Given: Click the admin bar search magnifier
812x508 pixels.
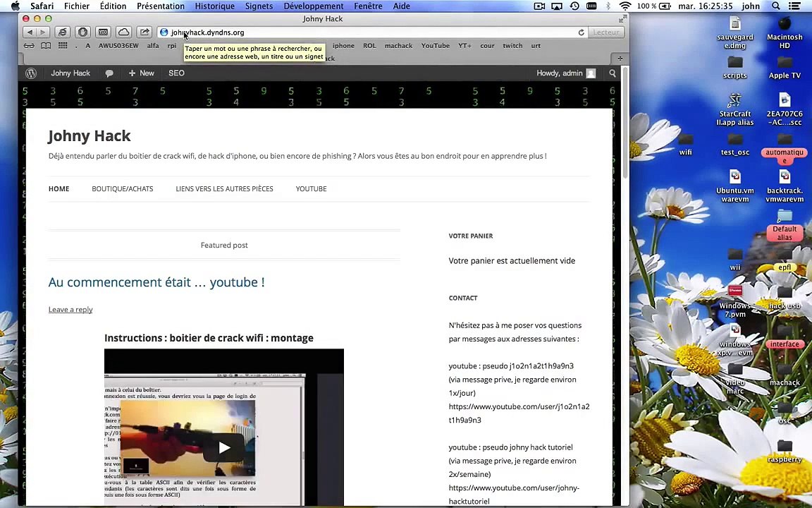Looking at the screenshot, I should click(613, 73).
